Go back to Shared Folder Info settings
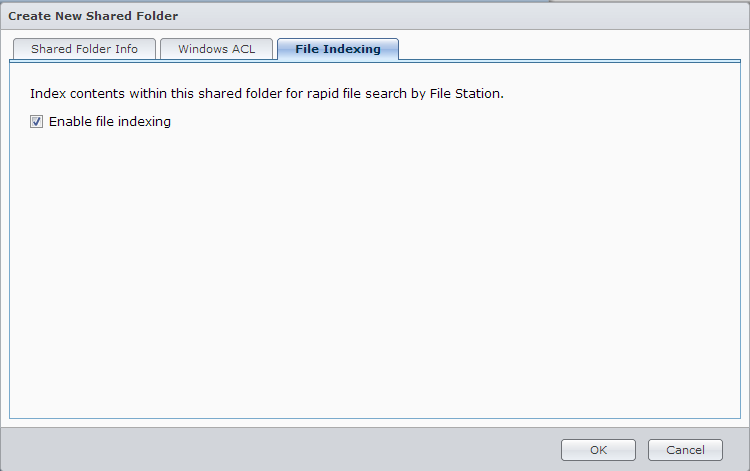 tap(84, 49)
